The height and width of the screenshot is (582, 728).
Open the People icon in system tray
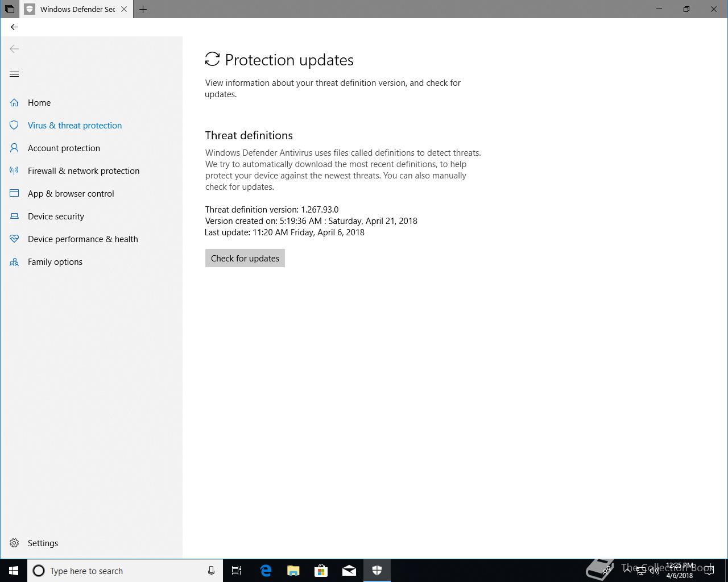tap(607, 570)
